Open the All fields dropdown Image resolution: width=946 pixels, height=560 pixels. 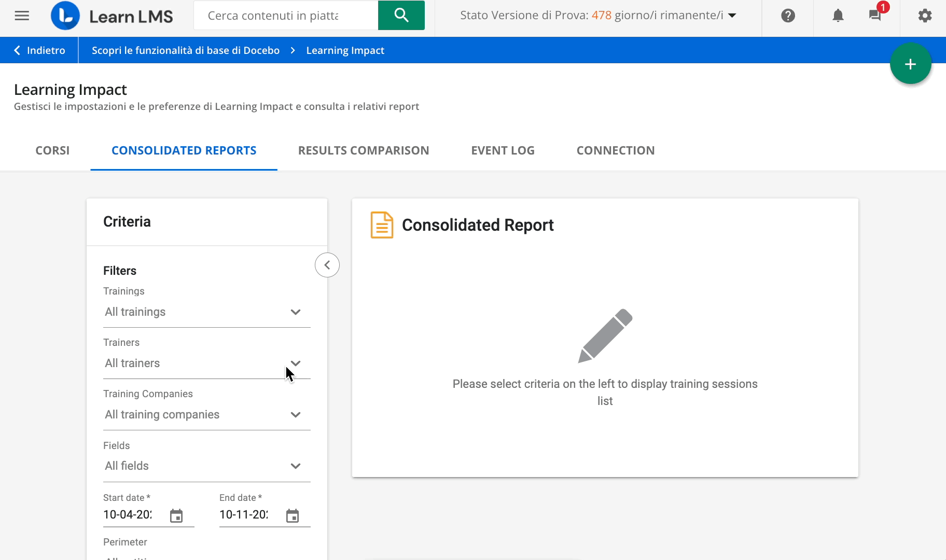207,466
